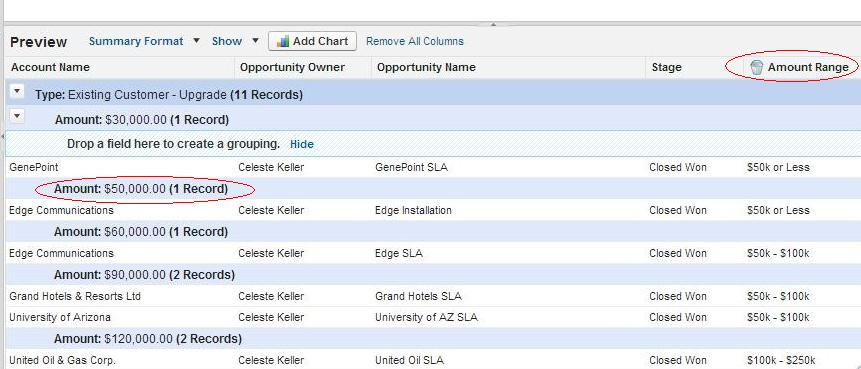Select Grand Hotels & Resorts Ltd account

click(x=75, y=297)
